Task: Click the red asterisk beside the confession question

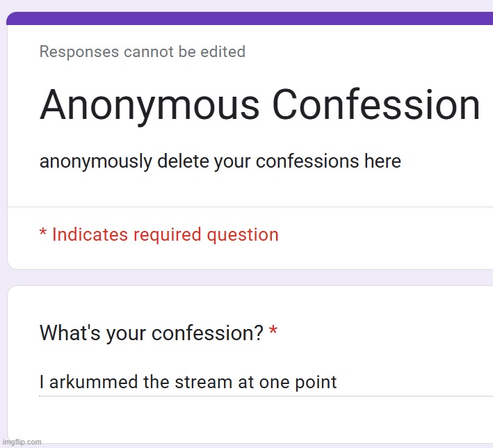Action: [x=273, y=333]
